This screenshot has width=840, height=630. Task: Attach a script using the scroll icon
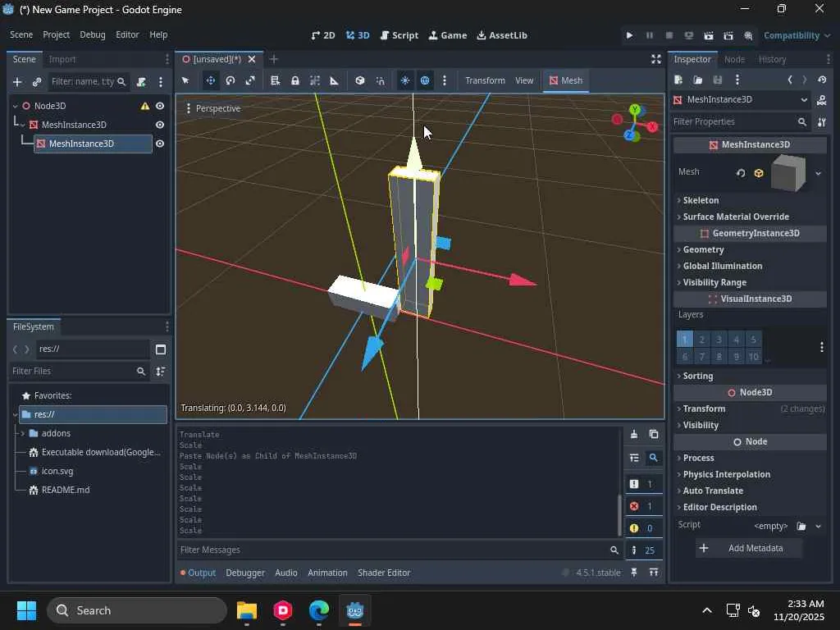coord(141,82)
